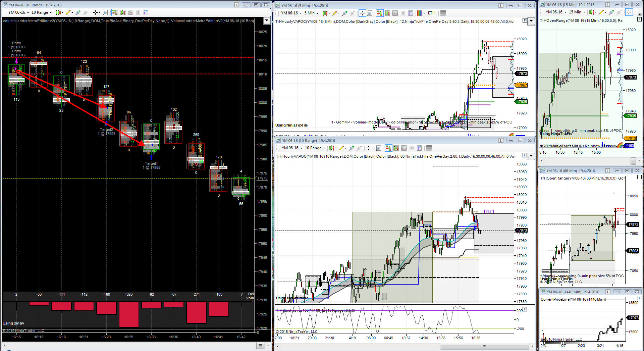Expand toolbar overflow chevron in 15 Min window
Image resolution: width=644 pixels, height=351 pixels.
640,13
